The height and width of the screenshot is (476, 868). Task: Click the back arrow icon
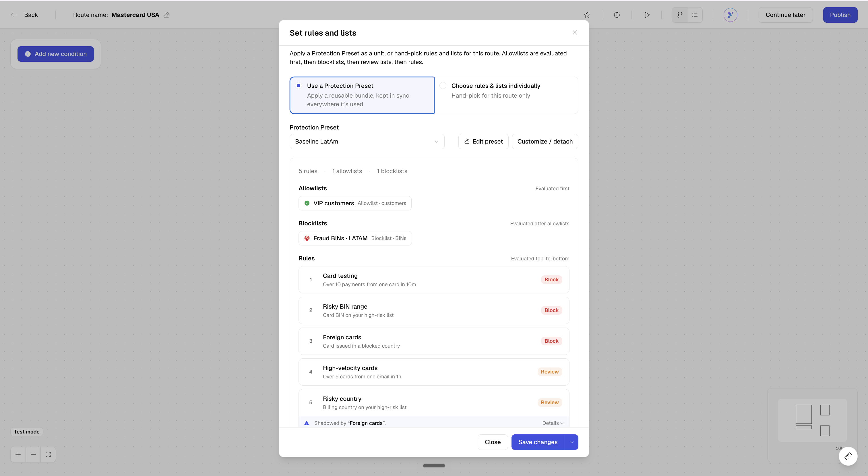[14, 15]
